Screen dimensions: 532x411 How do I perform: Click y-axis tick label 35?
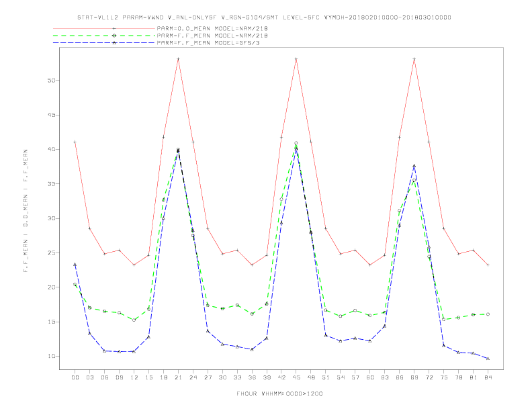coord(52,184)
